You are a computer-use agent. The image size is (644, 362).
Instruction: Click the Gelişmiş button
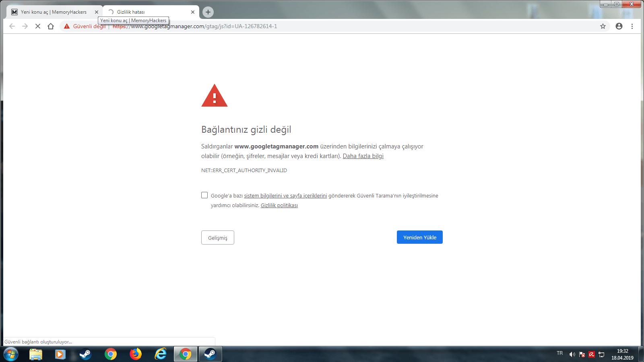218,238
